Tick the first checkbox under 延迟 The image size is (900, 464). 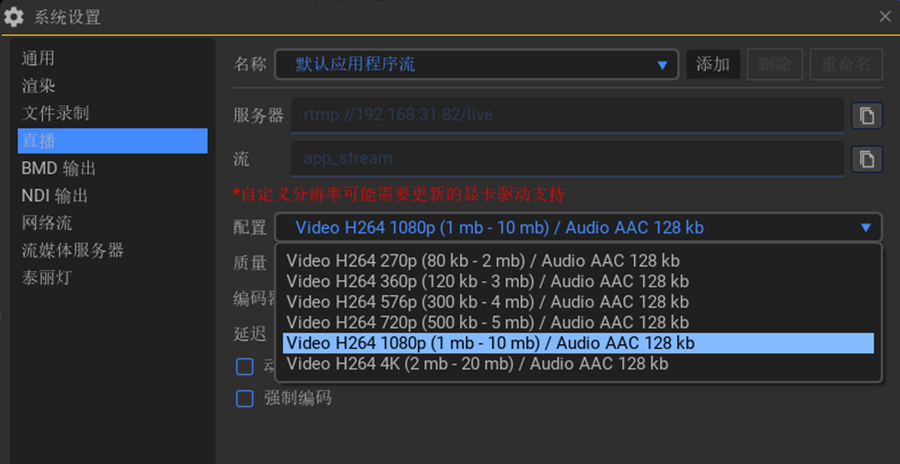(244, 366)
